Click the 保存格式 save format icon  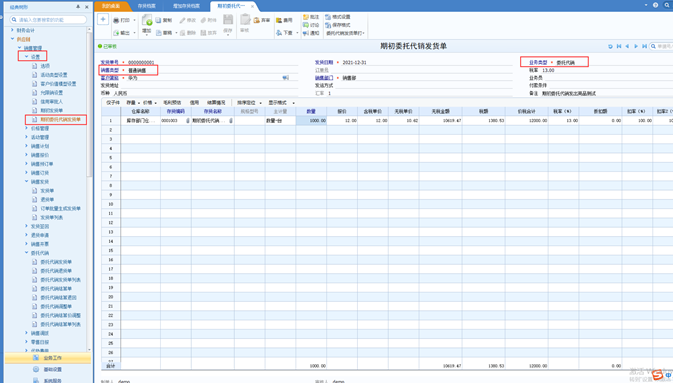[x=328, y=25]
